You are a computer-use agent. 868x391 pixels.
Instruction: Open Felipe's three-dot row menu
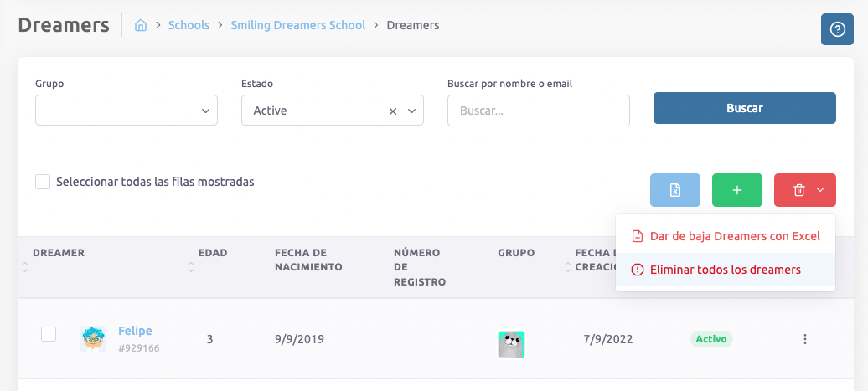click(x=804, y=339)
